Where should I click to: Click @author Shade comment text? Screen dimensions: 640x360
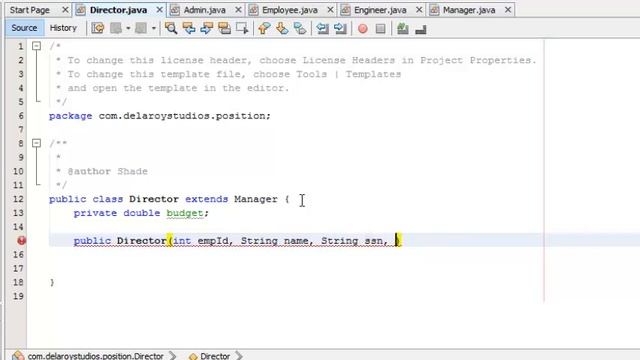pos(107,171)
